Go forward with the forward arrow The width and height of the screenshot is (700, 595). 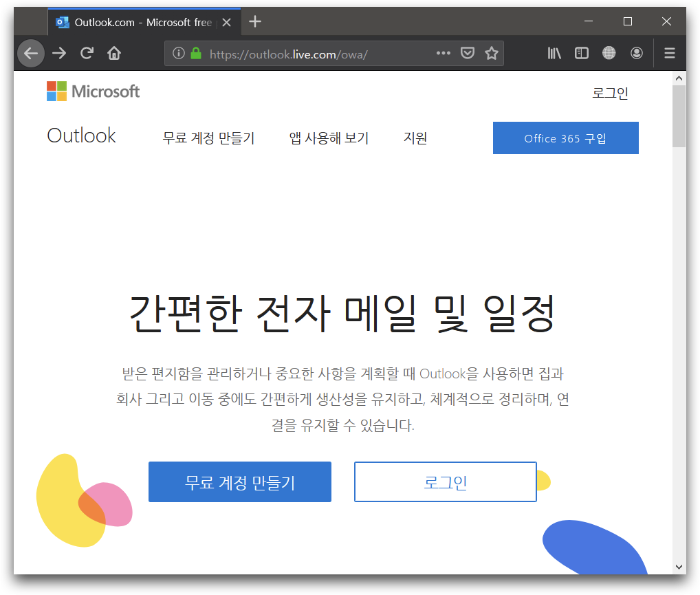pos(59,54)
